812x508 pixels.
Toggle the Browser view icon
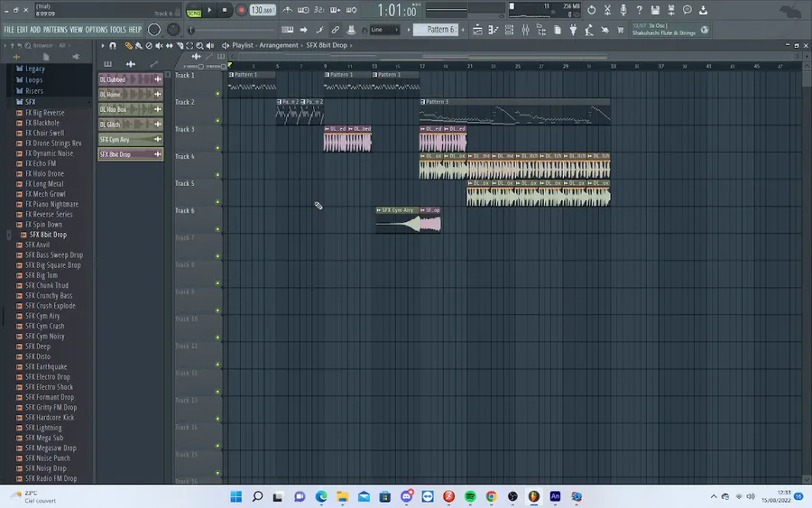click(x=541, y=30)
